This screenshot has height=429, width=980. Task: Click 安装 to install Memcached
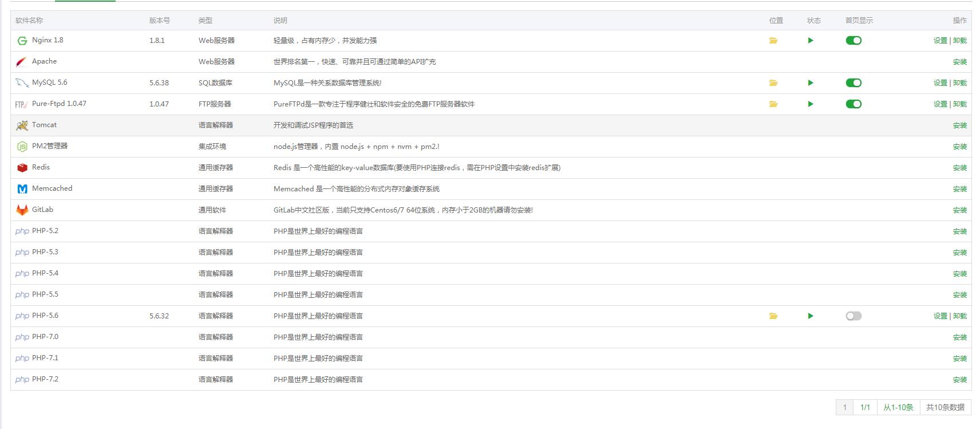point(960,189)
